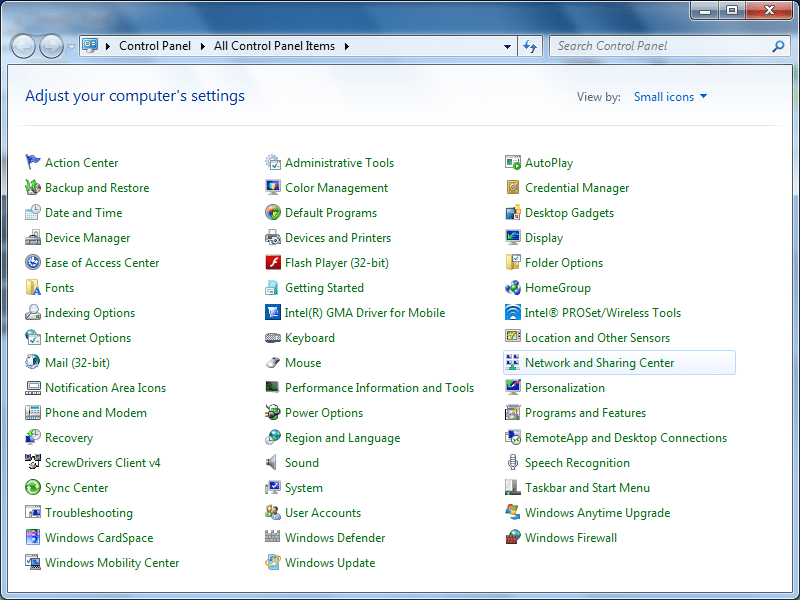
Task: Refresh the Control Panel view
Action: click(x=530, y=46)
